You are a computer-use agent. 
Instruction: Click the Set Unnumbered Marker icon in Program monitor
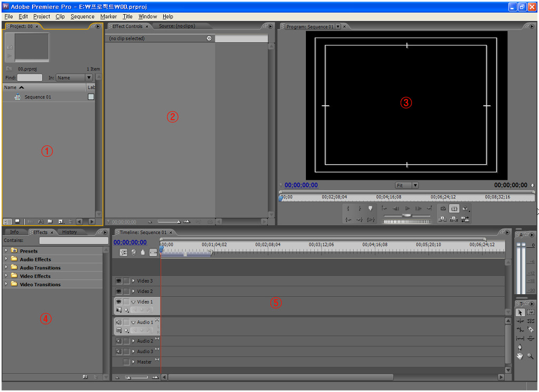pos(370,209)
